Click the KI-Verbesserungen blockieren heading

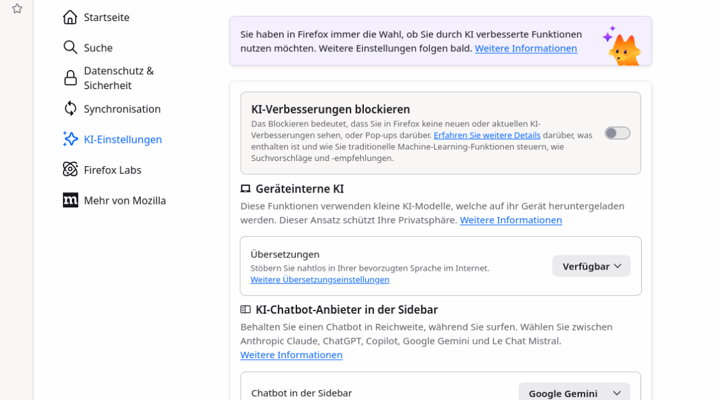click(330, 109)
